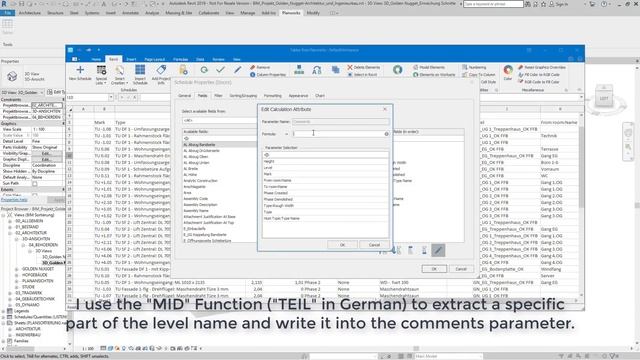The image size is (640, 360).
Task: Click RGB Code to Fill Color command
Action: (539, 82)
